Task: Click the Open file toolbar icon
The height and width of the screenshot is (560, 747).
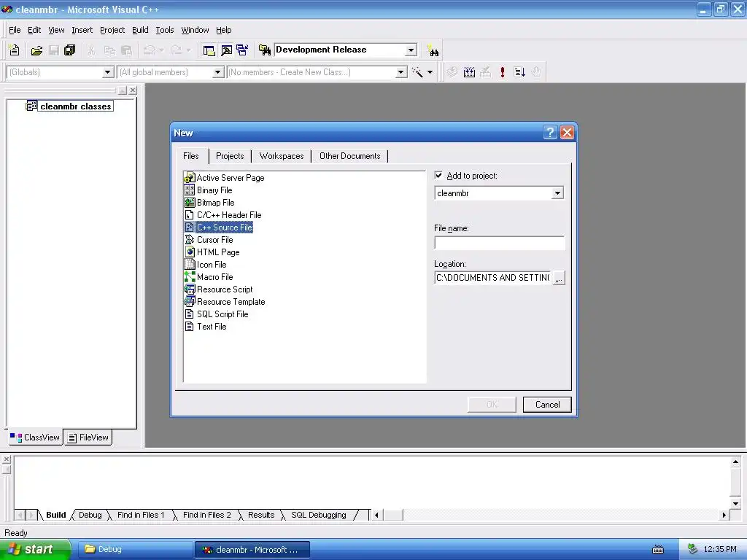Action: tap(36, 50)
